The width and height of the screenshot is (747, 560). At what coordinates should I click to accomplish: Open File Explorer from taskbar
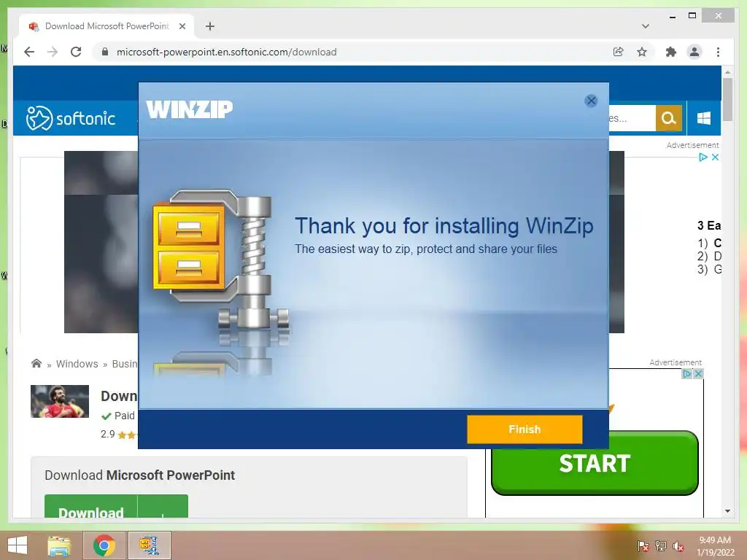[x=59, y=545]
